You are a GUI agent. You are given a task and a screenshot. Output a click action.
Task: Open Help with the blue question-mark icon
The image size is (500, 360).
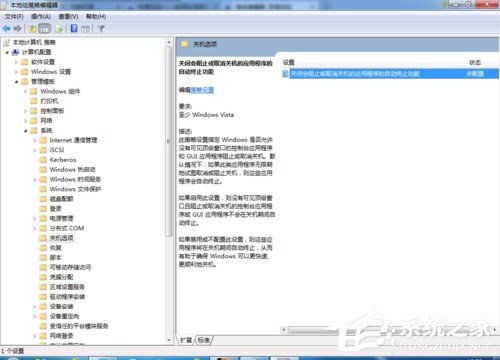pyautogui.click(x=74, y=29)
